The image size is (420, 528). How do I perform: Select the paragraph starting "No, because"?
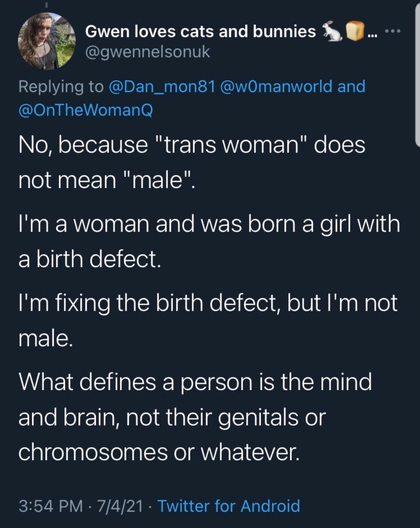[x=192, y=162]
